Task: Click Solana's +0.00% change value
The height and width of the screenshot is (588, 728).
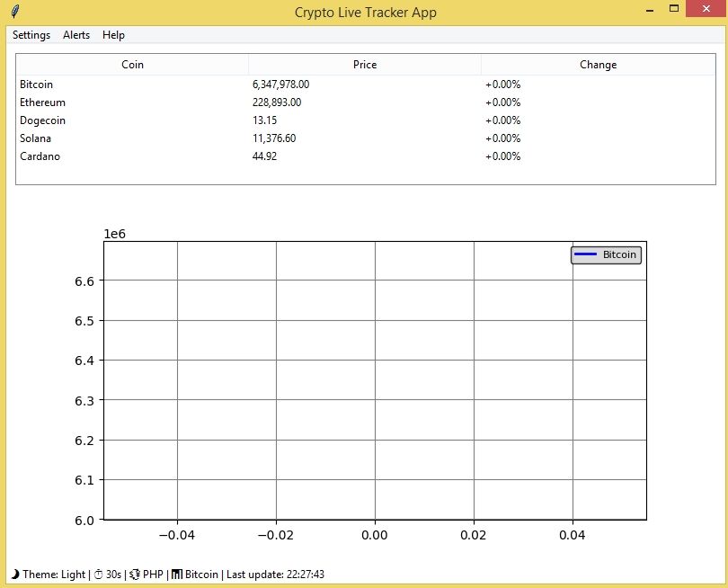Action: (502, 138)
